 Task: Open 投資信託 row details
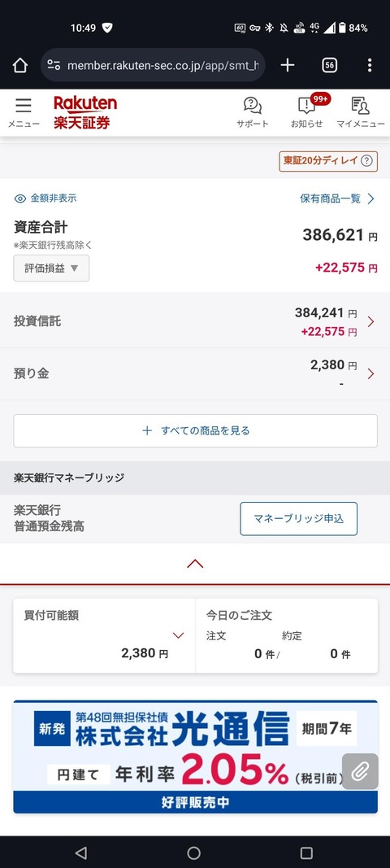click(x=195, y=321)
